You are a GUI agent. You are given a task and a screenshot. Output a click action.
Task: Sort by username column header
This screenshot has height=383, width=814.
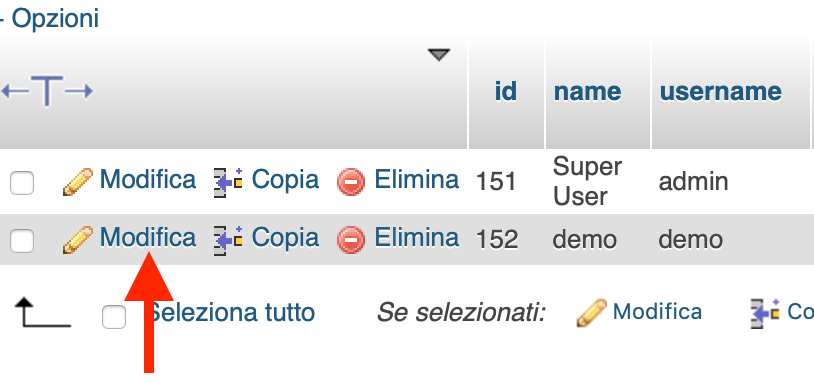[721, 91]
